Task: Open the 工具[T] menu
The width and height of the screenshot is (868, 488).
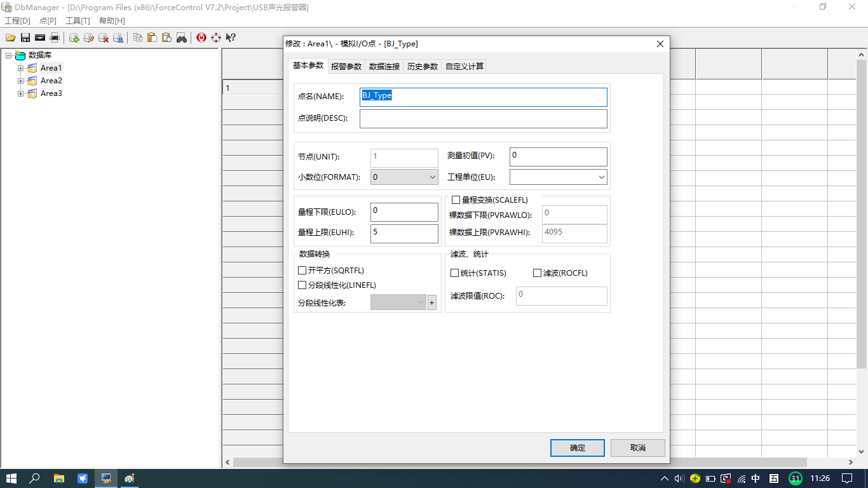Action: point(78,21)
